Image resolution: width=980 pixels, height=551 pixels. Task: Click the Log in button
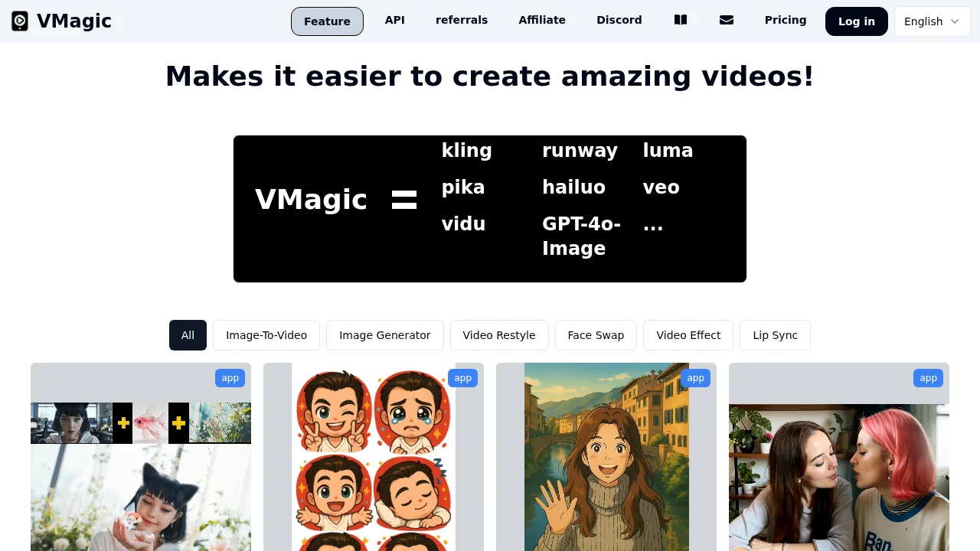[856, 21]
